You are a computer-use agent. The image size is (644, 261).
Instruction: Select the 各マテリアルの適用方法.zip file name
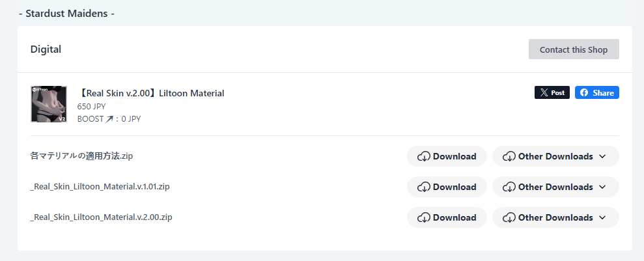82,156
